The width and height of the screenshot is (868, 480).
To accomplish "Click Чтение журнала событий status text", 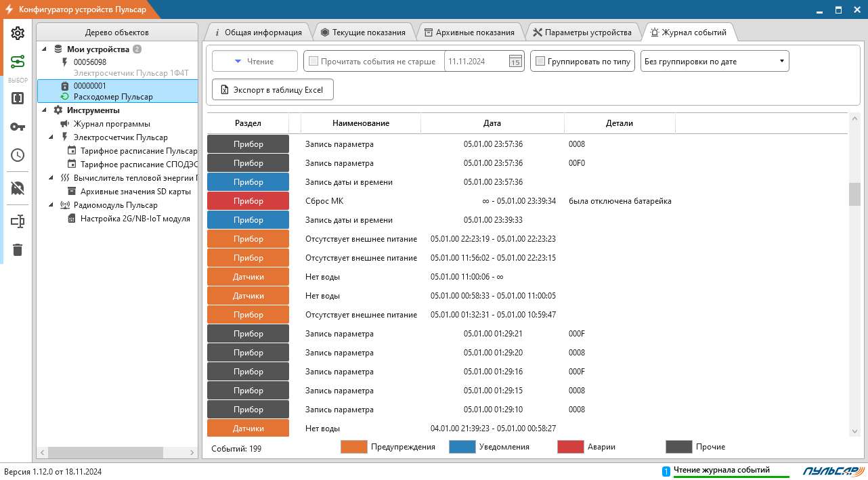I will (x=722, y=470).
